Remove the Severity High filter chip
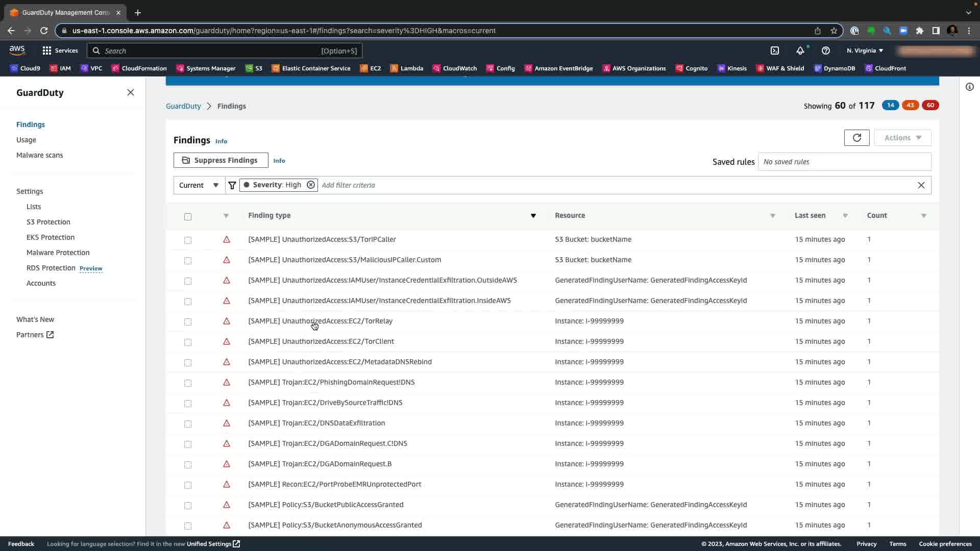Image resolution: width=980 pixels, height=551 pixels. click(310, 185)
